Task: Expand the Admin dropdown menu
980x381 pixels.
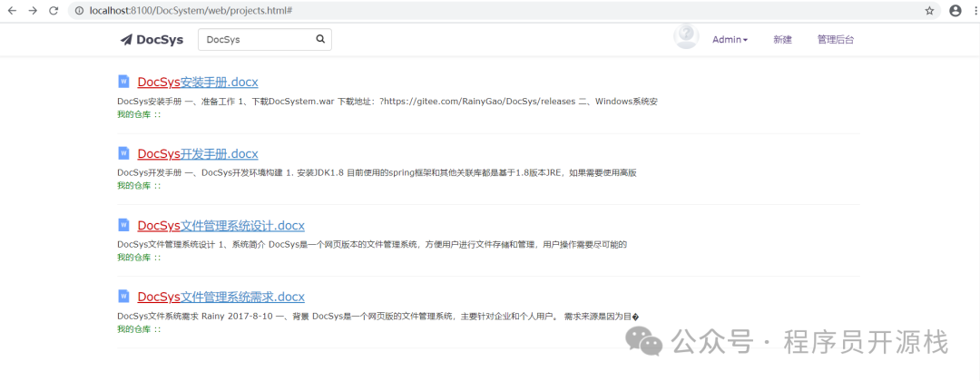Action: [730, 40]
